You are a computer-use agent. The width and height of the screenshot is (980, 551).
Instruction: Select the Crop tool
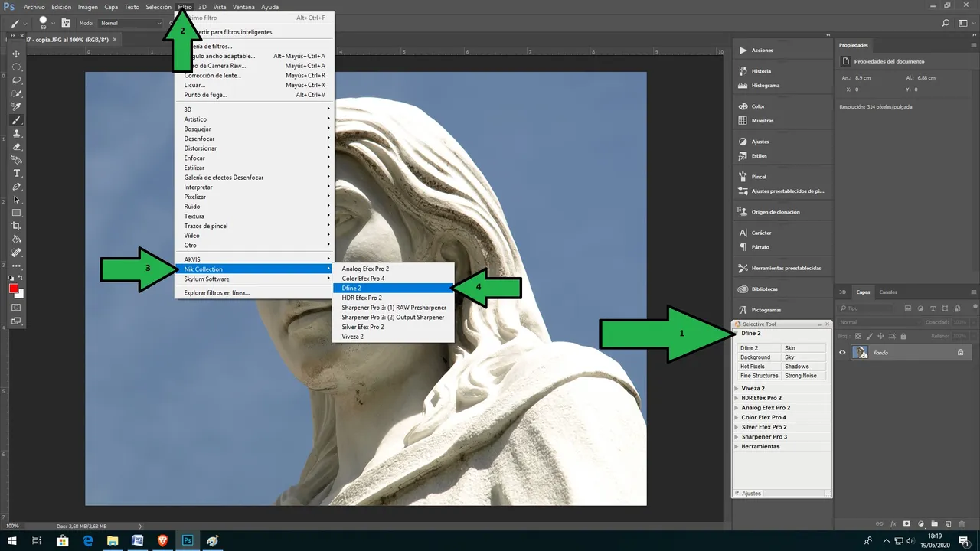(x=16, y=226)
